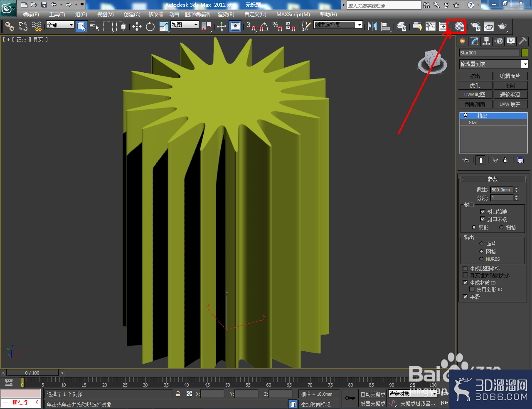Switch to Create command panel tab

pos(463,41)
